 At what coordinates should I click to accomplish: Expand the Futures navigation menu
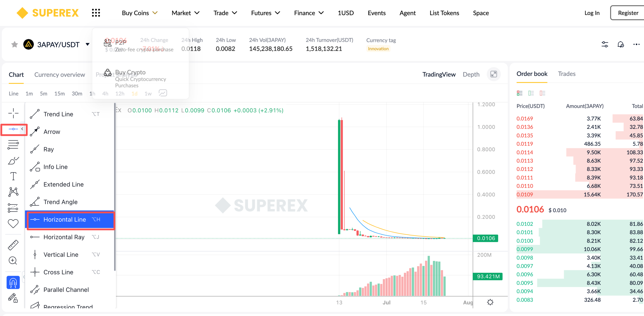point(265,13)
